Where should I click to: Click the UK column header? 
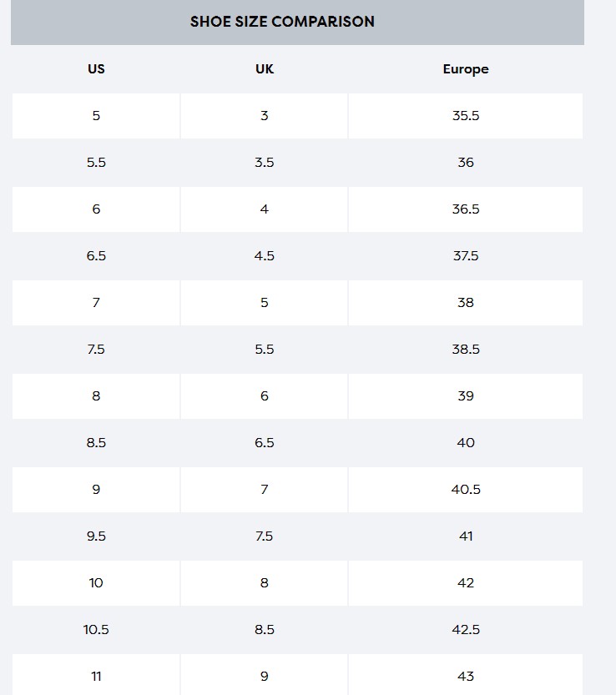[264, 69]
